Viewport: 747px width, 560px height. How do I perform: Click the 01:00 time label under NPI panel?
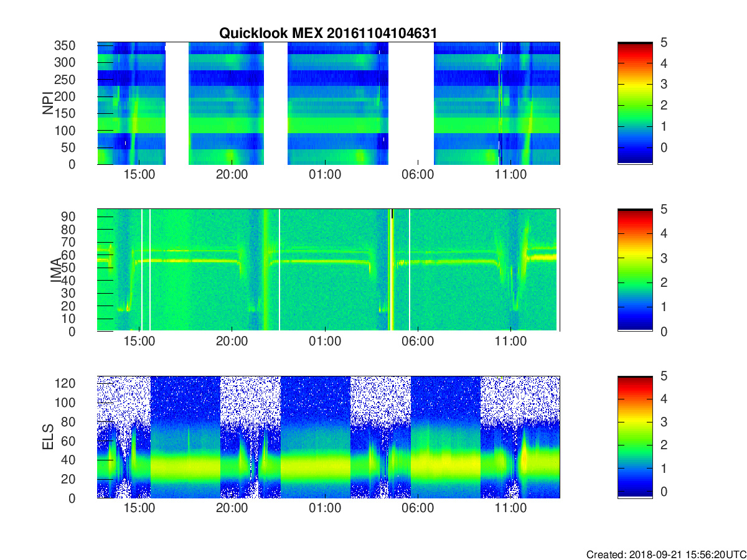pyautogui.click(x=325, y=175)
